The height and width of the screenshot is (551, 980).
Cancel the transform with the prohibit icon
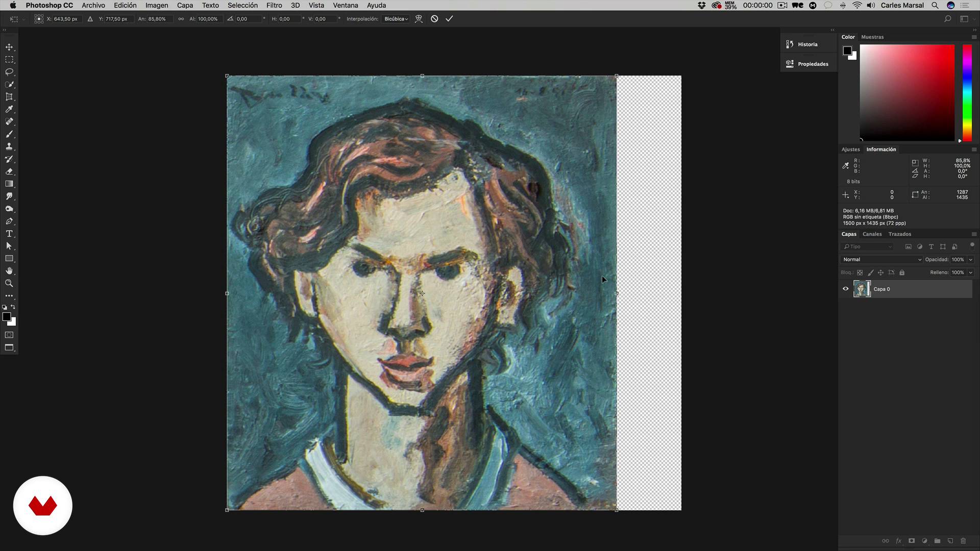(x=434, y=19)
